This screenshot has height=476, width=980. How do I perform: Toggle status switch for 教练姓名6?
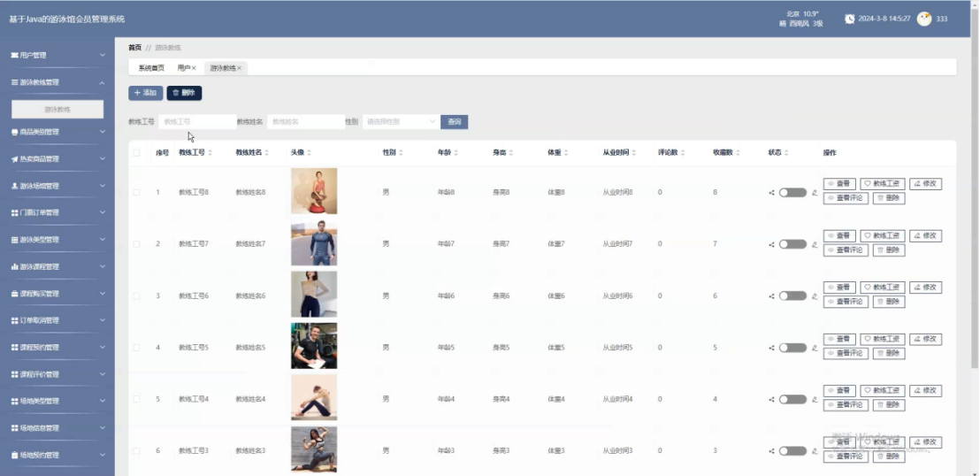coord(792,296)
